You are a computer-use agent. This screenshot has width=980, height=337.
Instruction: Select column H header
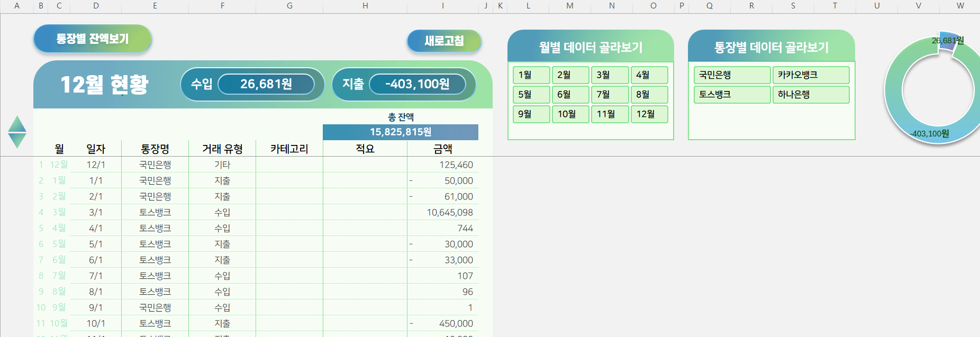coord(365,6)
